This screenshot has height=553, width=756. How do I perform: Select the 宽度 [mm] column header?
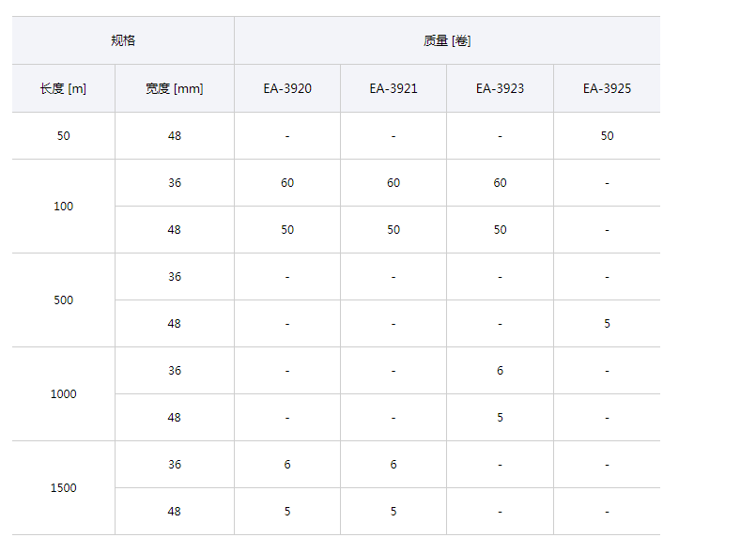click(175, 88)
